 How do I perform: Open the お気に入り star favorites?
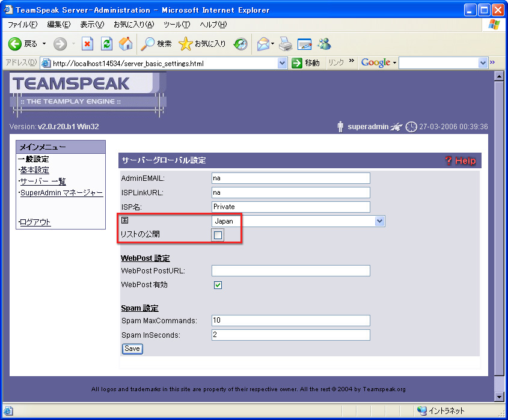click(202, 44)
